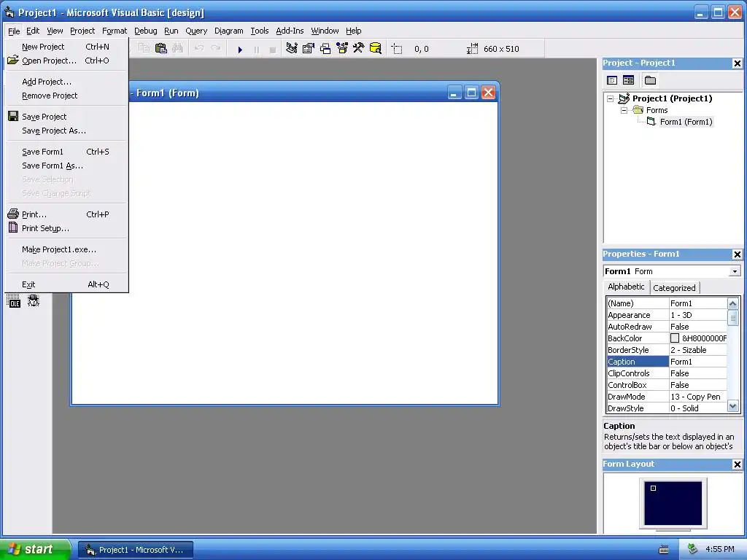The image size is (747, 560).
Task: Open the Toolbox hammer-and-wrench icon
Action: (359, 48)
